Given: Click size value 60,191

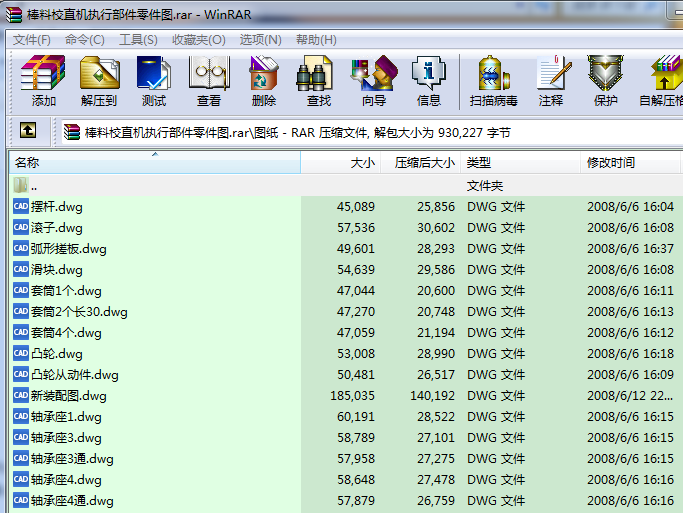Looking at the screenshot, I should point(355,416).
